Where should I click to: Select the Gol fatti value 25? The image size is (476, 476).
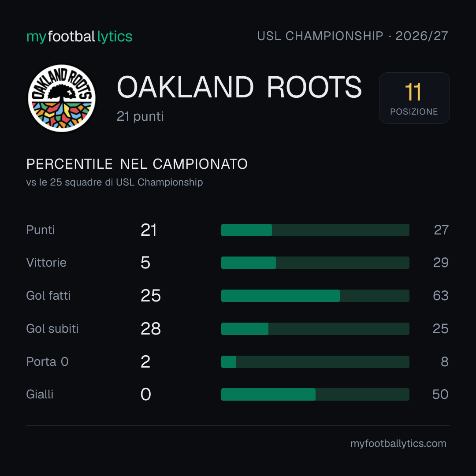click(x=151, y=296)
